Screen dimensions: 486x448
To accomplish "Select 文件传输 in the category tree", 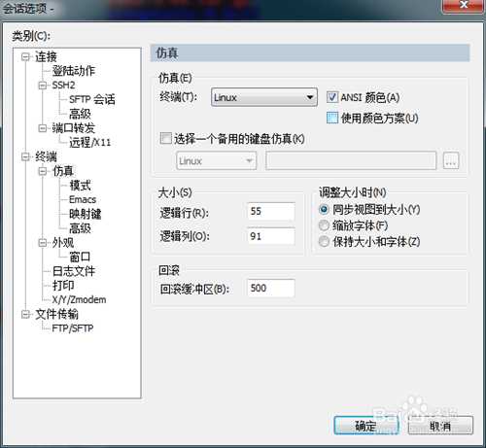I will click(56, 314).
